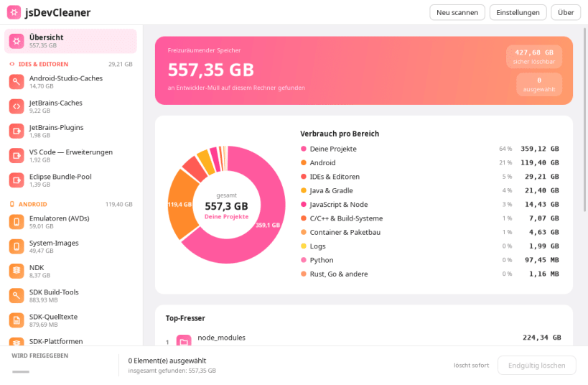Click the 0 Element(e) ausgewählt status text
The width and height of the screenshot is (588, 385).
(167, 361)
